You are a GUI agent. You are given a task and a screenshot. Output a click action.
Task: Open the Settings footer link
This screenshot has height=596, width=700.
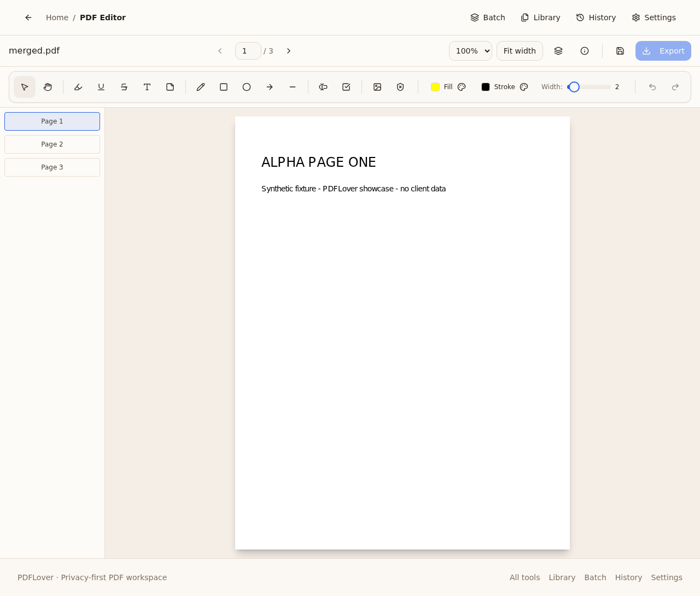(x=667, y=577)
